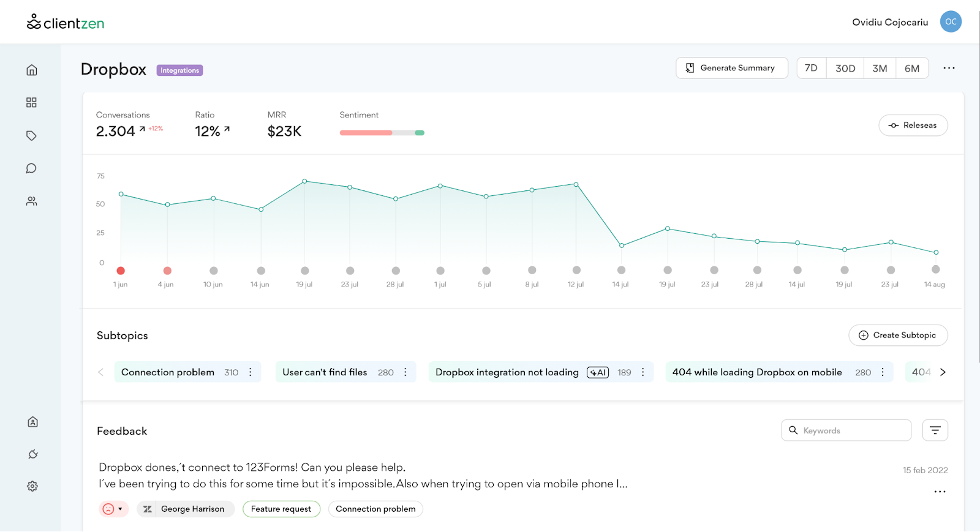Click the Subtopics section heading

[123, 335]
